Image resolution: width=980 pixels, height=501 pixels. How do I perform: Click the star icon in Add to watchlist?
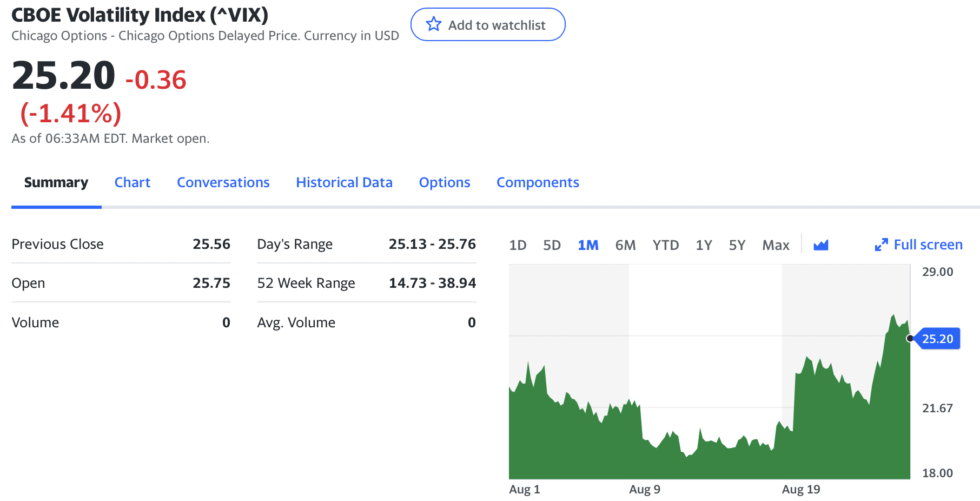click(434, 24)
